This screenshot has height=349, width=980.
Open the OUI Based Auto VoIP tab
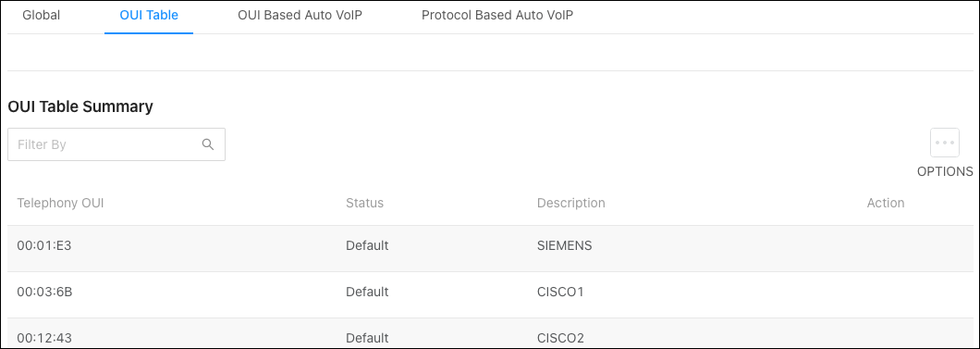pos(300,16)
